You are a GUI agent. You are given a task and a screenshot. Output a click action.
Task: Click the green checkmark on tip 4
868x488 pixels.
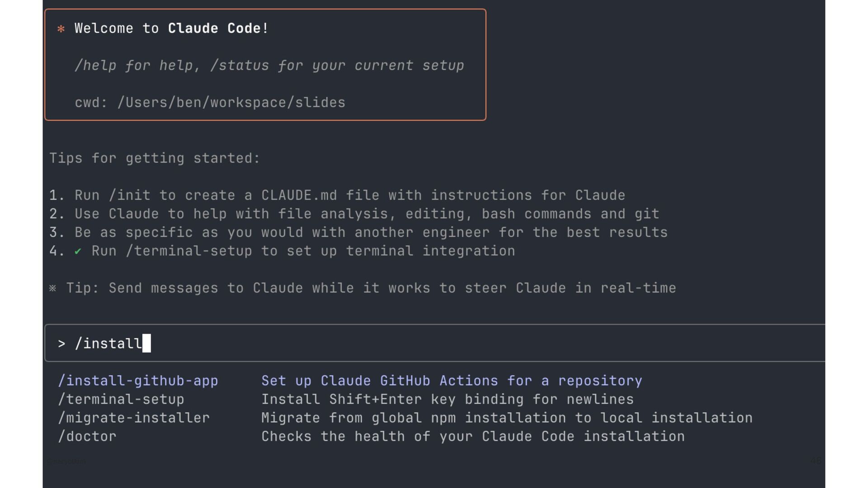tap(78, 251)
